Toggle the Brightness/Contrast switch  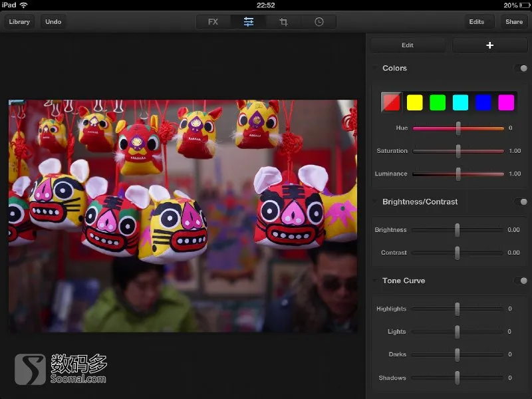[x=521, y=202]
